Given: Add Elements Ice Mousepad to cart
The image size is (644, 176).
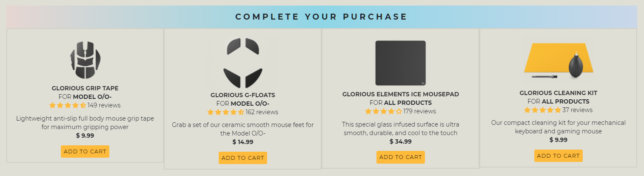Looking at the screenshot, I should point(400,157).
